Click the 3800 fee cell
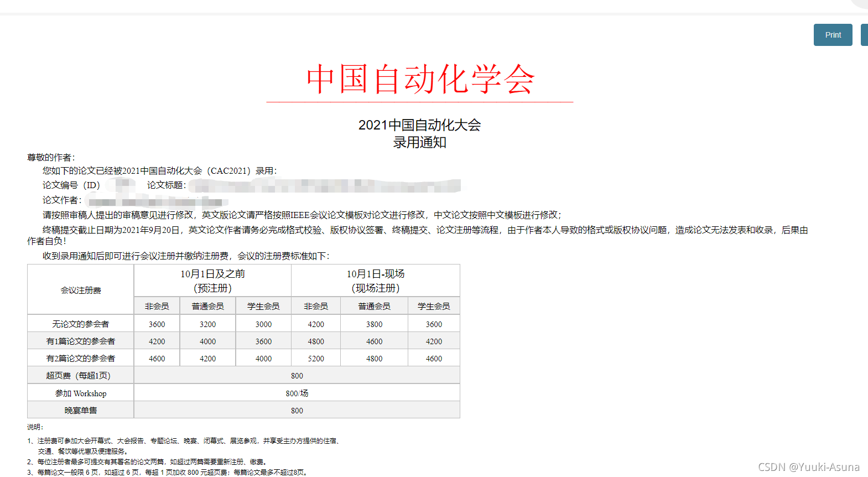Screen dimensions: 868x477 click(x=375, y=324)
